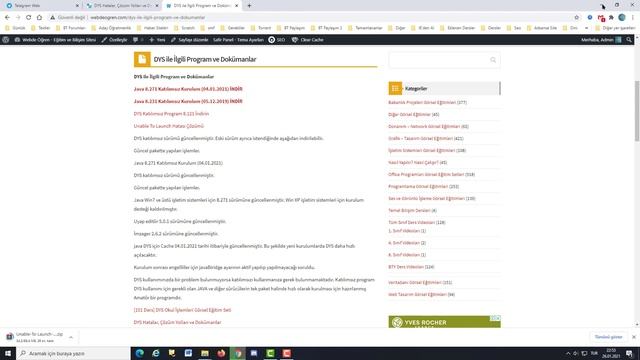Bookmark this page with the star icon
The width and height of the screenshot is (640, 360).
577,18
